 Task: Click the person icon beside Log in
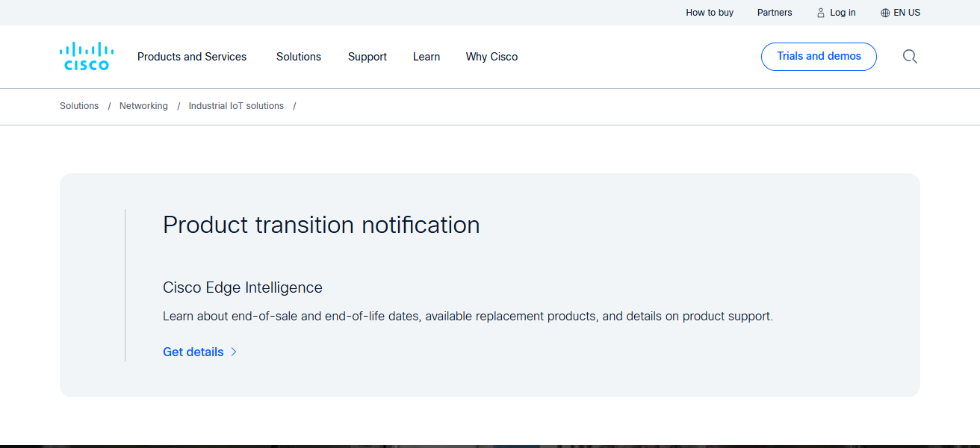819,12
